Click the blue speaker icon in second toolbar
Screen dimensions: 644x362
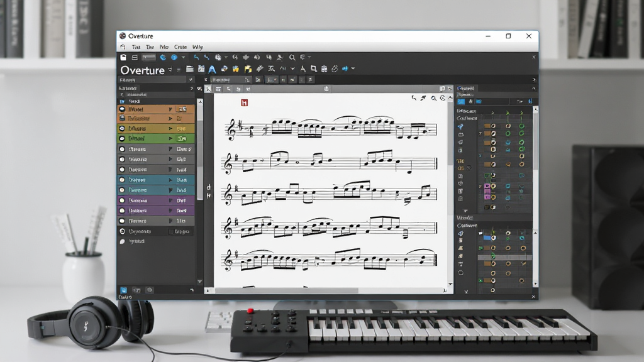(345, 69)
